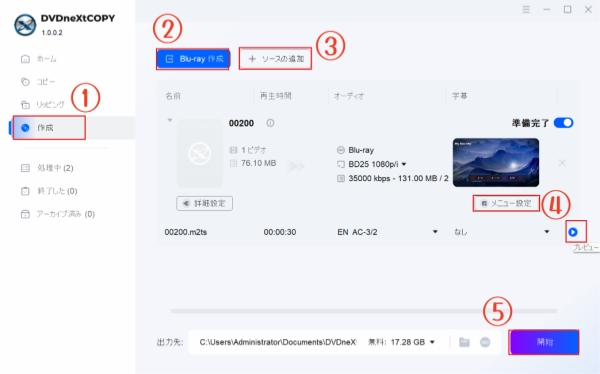Expand the EN AC-3/2 audio dropdown

435,232
